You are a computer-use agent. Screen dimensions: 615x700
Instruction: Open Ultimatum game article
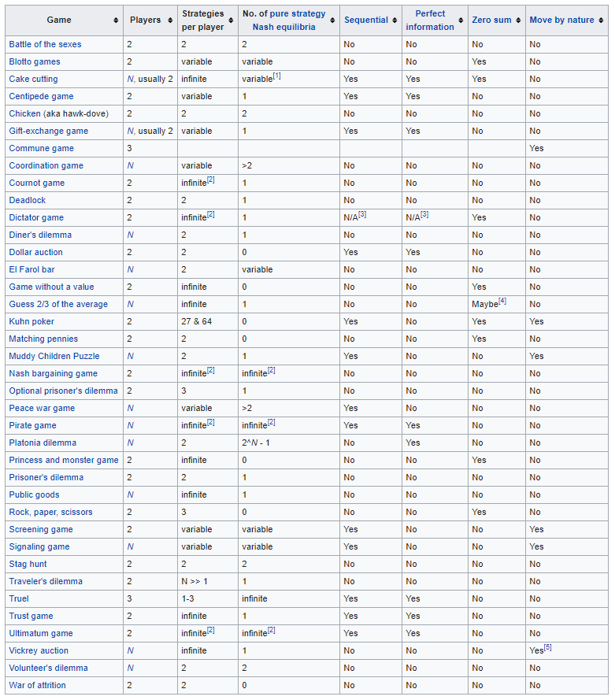tap(41, 634)
